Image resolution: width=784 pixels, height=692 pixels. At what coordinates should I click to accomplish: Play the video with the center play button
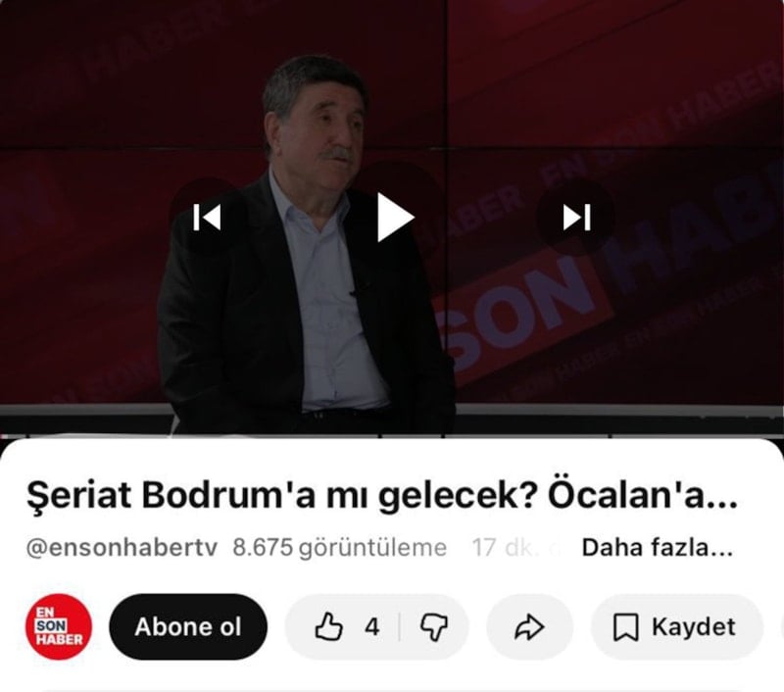point(395,218)
